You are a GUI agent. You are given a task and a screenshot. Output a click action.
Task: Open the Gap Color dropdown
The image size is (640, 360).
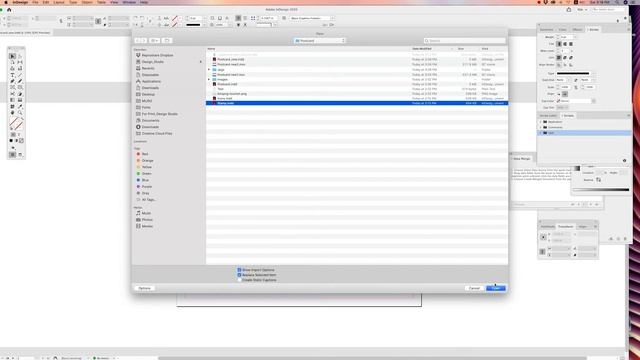click(x=593, y=101)
